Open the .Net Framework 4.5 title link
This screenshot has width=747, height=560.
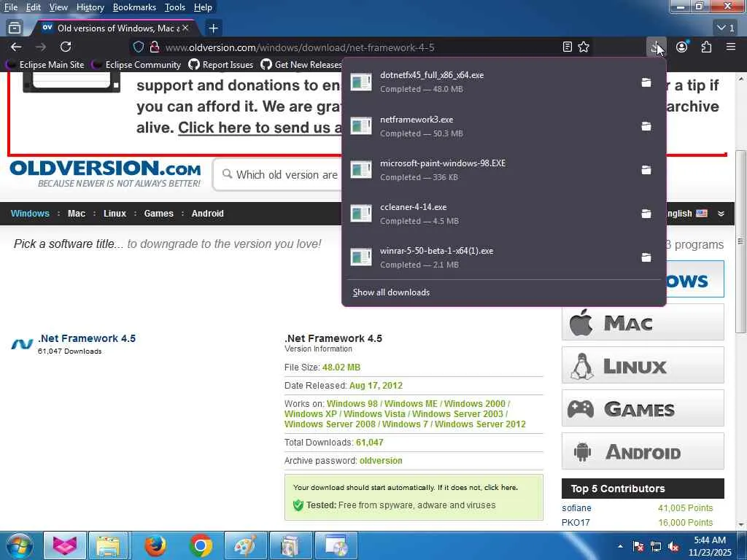pyautogui.click(x=87, y=338)
